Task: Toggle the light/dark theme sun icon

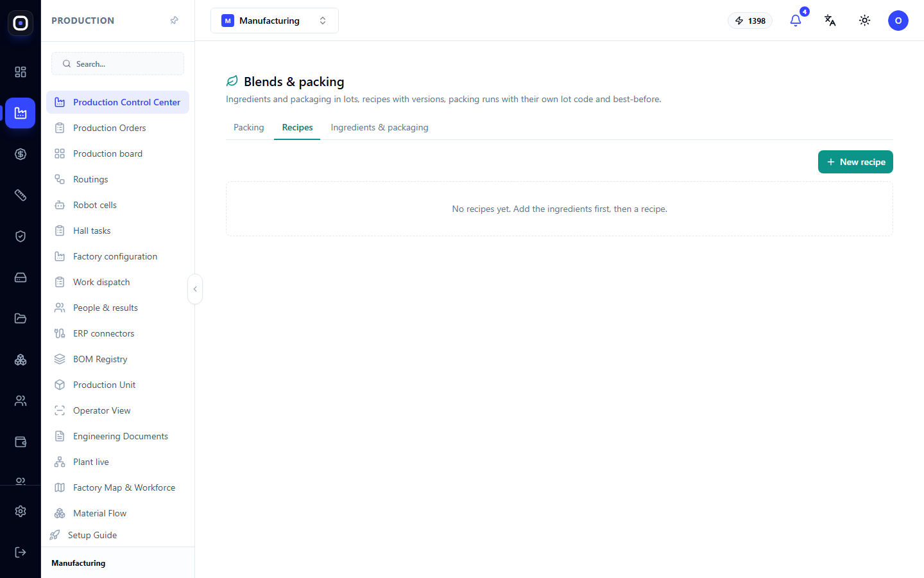Action: pyautogui.click(x=865, y=21)
